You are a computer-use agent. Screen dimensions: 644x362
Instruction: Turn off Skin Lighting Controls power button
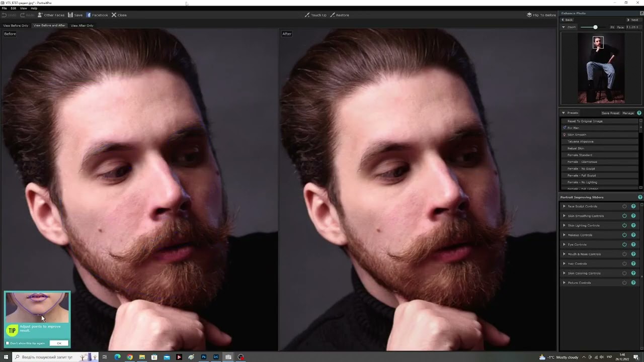[624, 225]
